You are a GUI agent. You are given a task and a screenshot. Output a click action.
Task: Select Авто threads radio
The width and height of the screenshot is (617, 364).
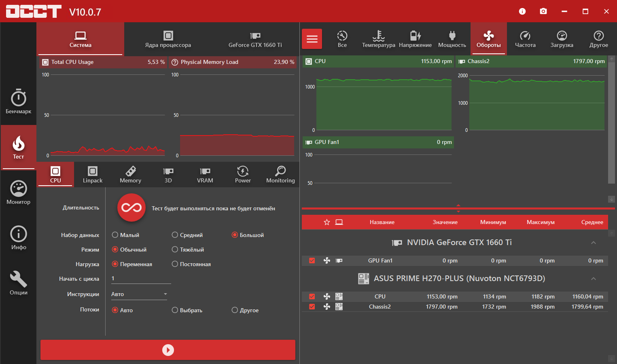click(x=123, y=310)
